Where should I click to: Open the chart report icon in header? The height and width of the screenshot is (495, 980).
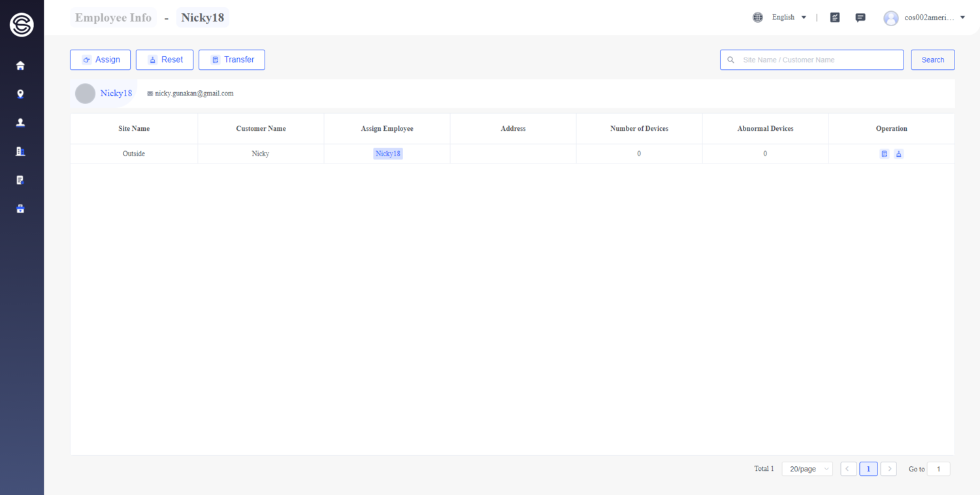tap(834, 18)
